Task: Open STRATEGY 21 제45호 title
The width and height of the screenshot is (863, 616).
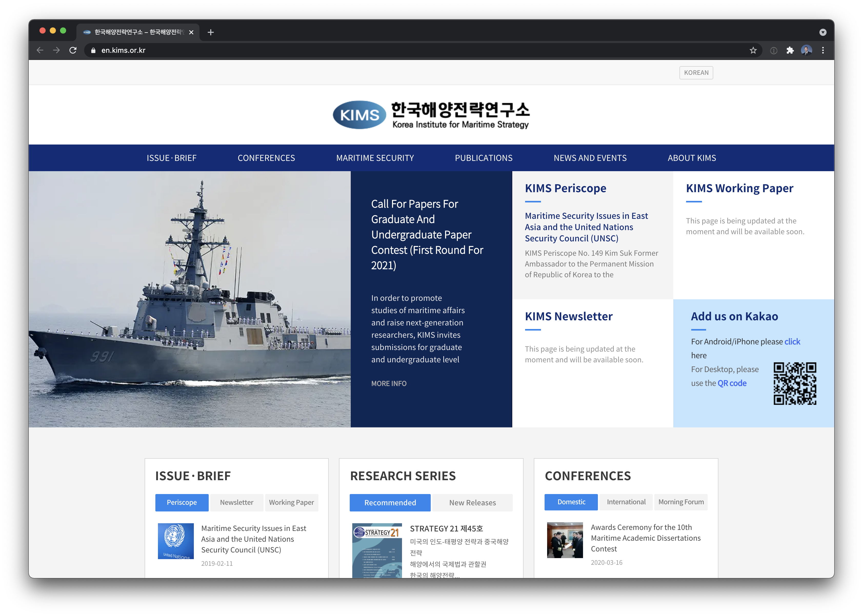Action: coord(446,529)
